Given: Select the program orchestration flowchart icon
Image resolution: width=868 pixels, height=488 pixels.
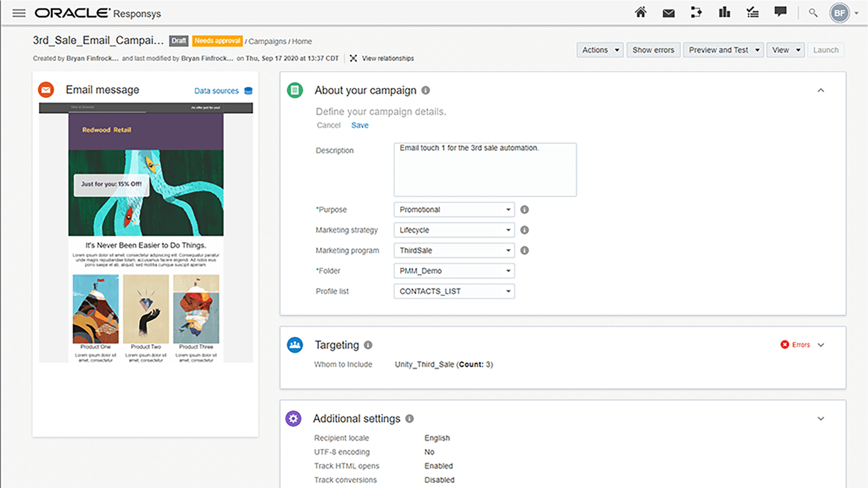Looking at the screenshot, I should coord(696,12).
